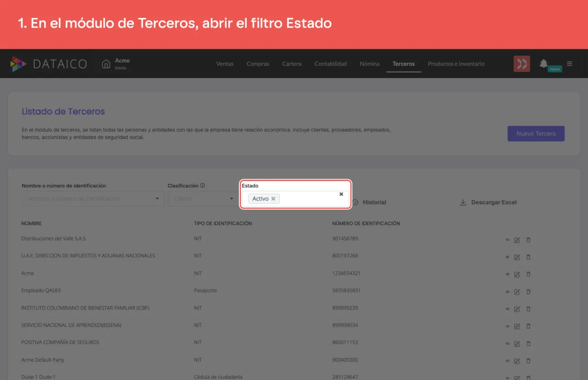Edit the POSITIVA COMPAÑÍA DE SEGUROS row

pyautogui.click(x=517, y=344)
